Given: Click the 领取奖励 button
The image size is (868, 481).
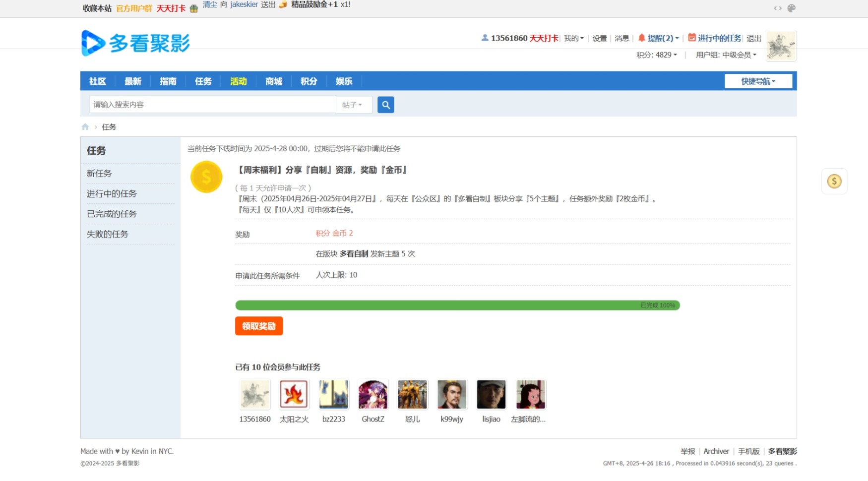Looking at the screenshot, I should coord(259,326).
